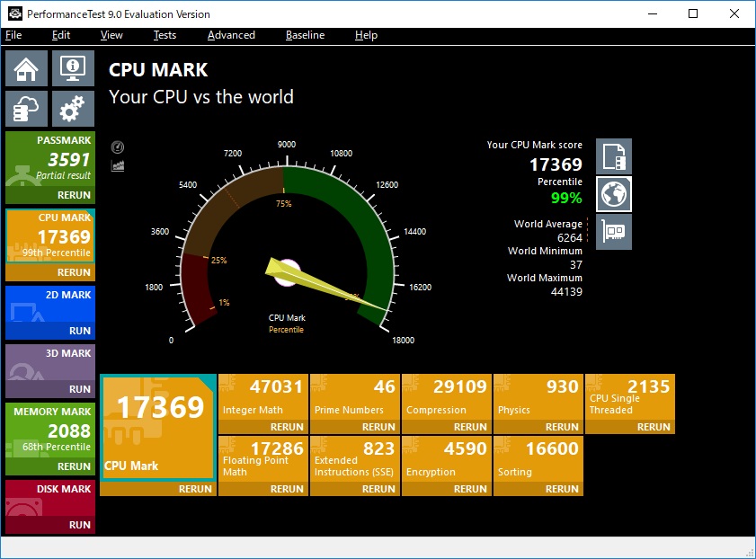Open the Tests menu
This screenshot has height=559, width=756.
point(165,35)
